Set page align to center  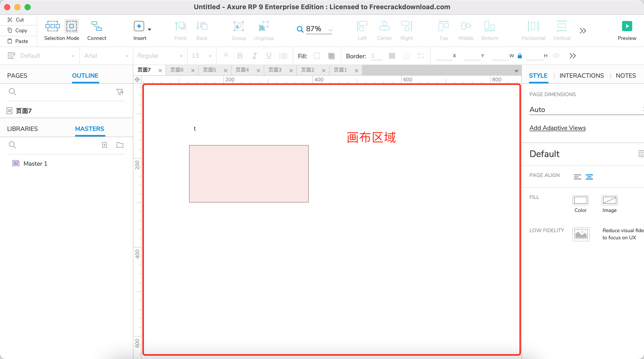(x=589, y=177)
